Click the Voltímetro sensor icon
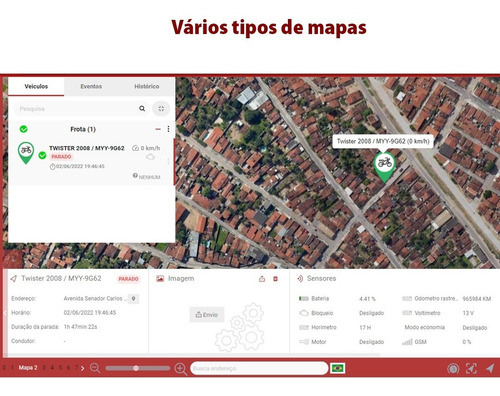 tap(407, 313)
